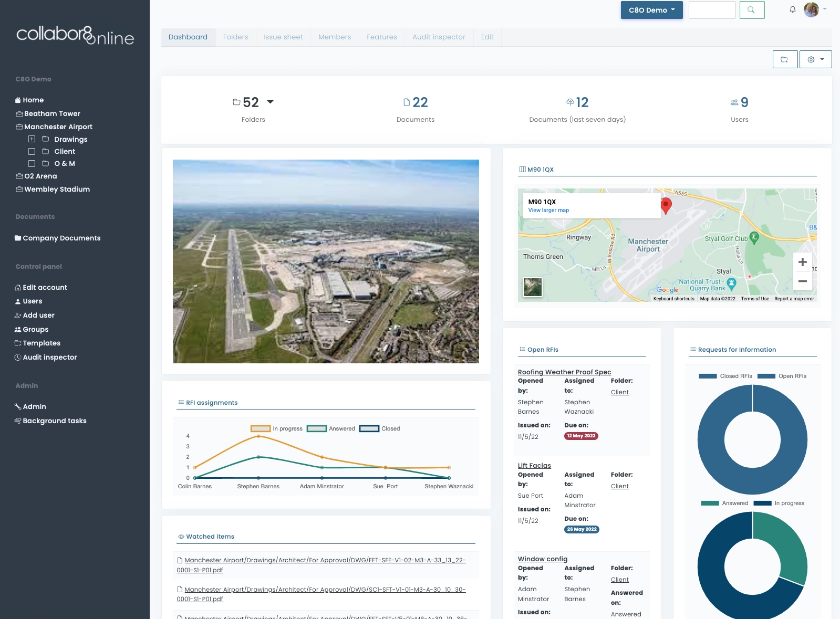Image resolution: width=840 pixels, height=619 pixels.
Task: Open watched file FFT-SFE-V1-02-M3-A-33_13_22
Action: tap(321, 565)
